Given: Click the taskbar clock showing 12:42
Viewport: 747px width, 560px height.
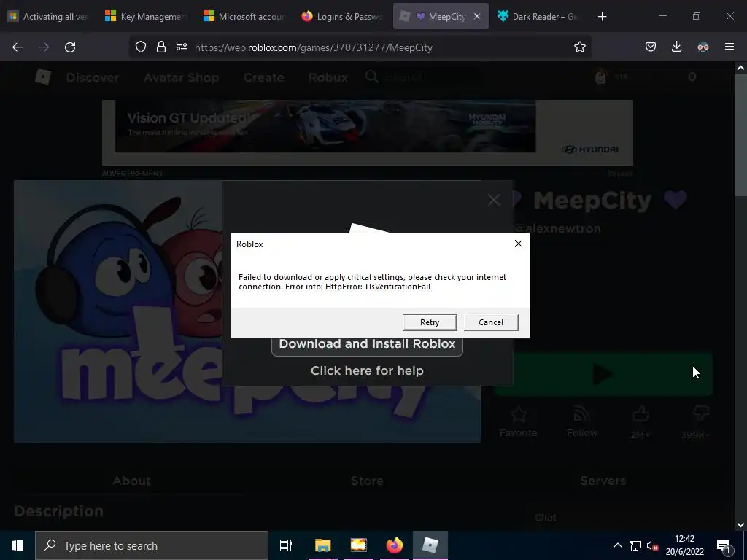Looking at the screenshot, I should click(684, 545).
